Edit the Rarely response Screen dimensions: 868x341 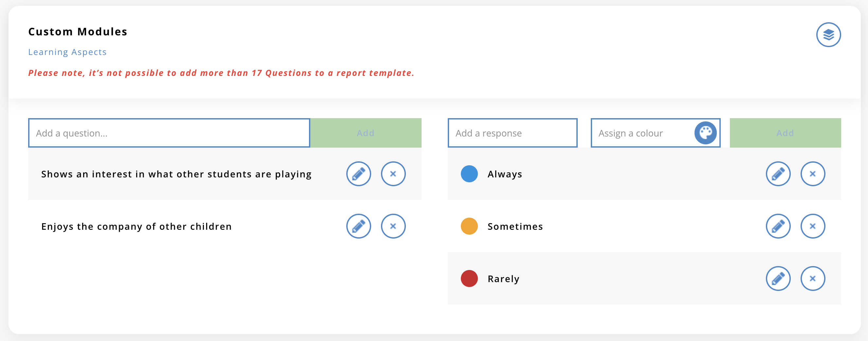pyautogui.click(x=778, y=279)
